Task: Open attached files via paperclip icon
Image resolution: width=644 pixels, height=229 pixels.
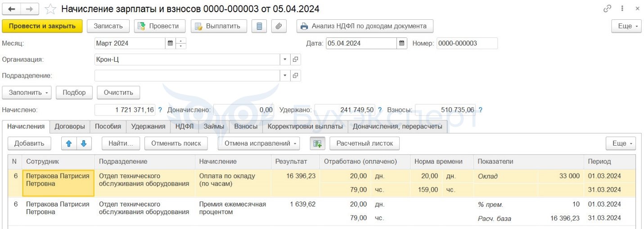Action: pyautogui.click(x=279, y=26)
